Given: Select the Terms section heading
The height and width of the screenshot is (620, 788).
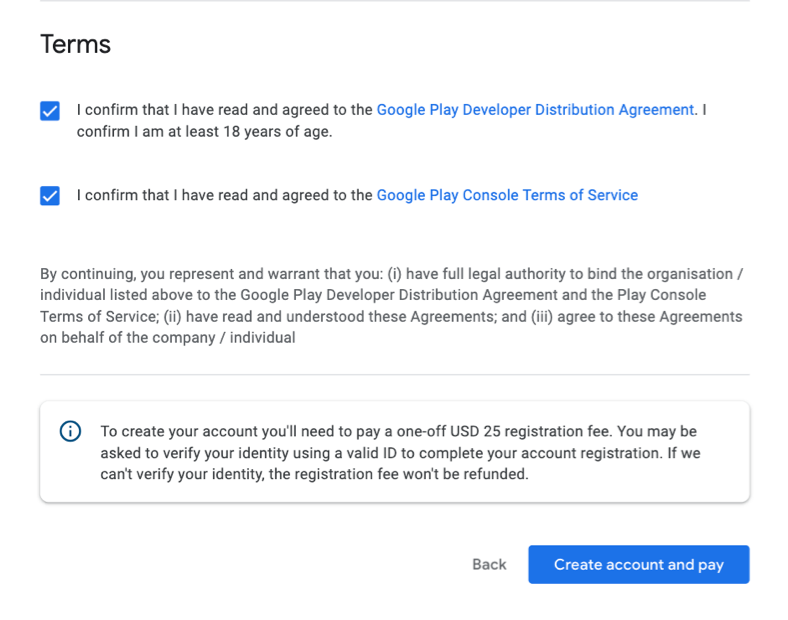Looking at the screenshot, I should [x=75, y=44].
